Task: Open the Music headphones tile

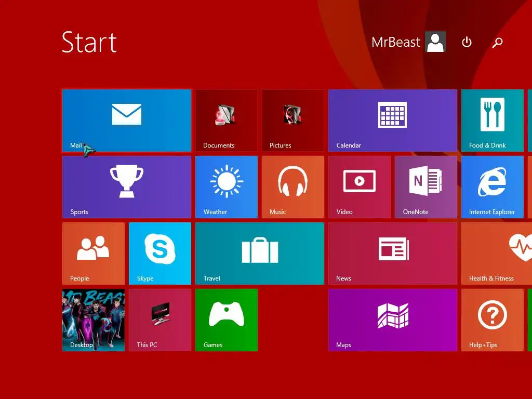Action: [293, 187]
